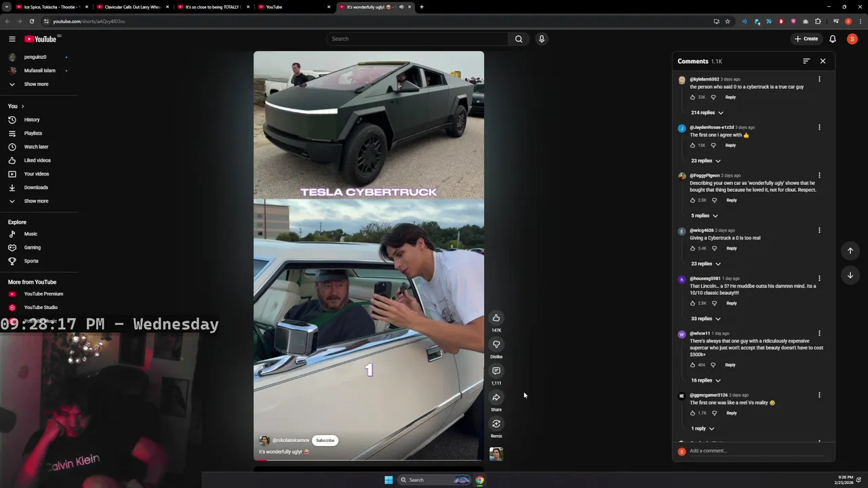This screenshot has height=488, width=868.
Task: Switch to the plain YouTube tab
Action: point(294,7)
